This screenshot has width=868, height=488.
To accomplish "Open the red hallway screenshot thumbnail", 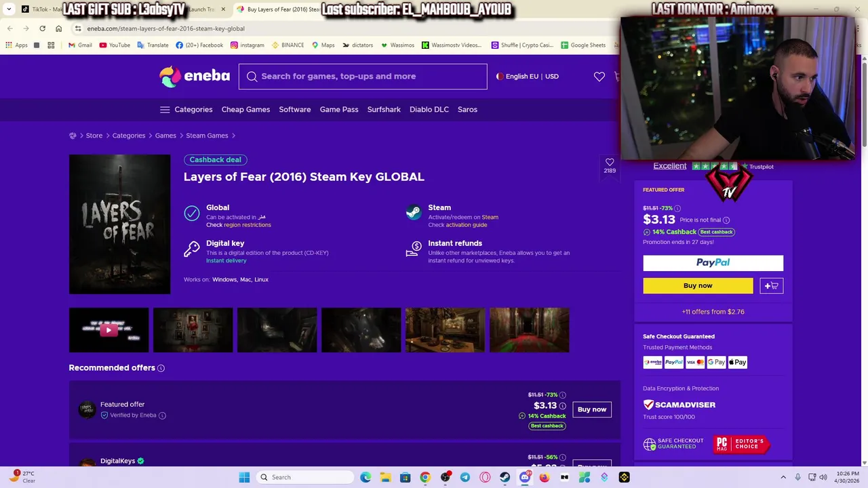I will click(529, 330).
